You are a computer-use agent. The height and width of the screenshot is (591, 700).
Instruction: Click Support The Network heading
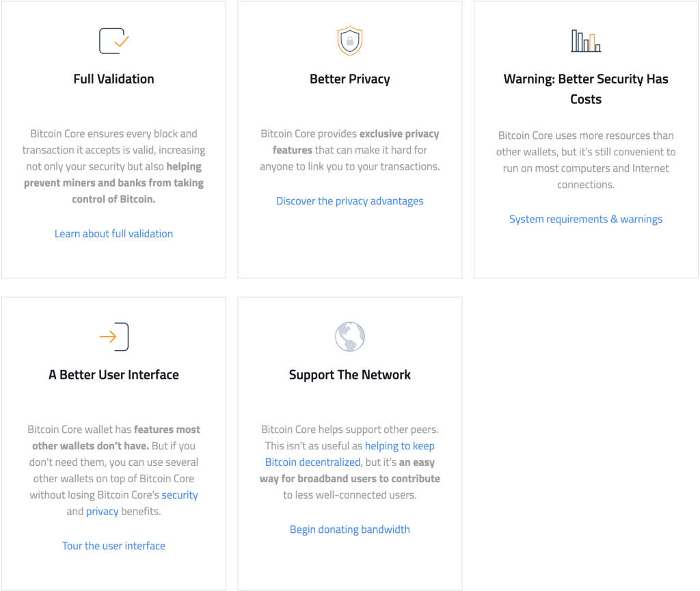point(350,375)
